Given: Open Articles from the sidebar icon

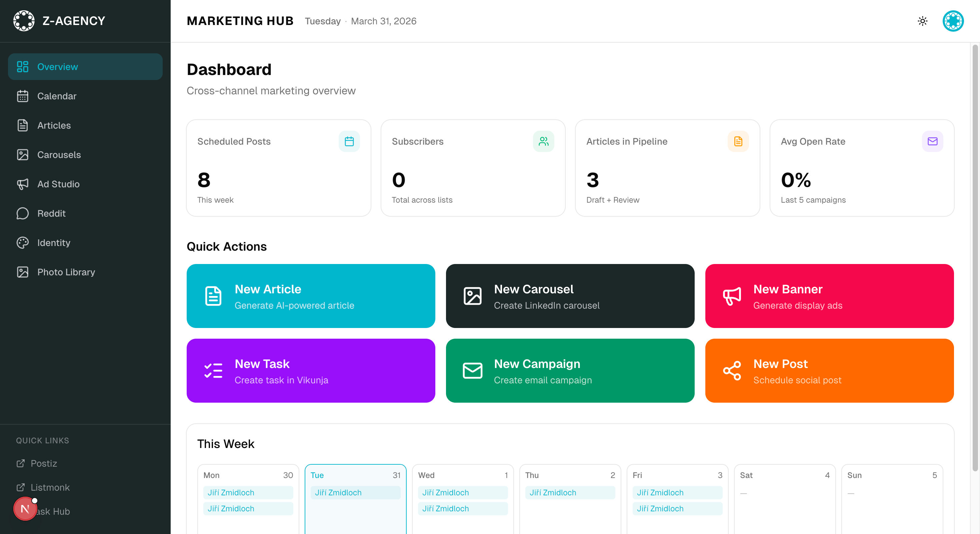Looking at the screenshot, I should 23,125.
